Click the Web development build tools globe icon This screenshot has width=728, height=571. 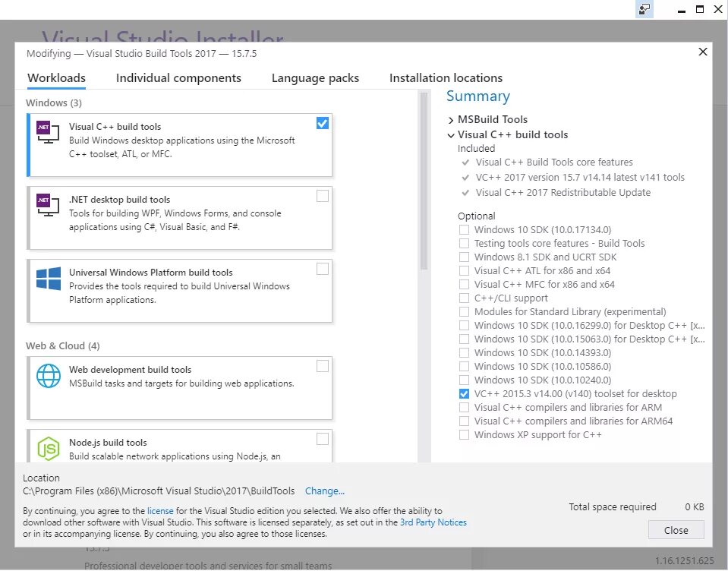coord(49,376)
